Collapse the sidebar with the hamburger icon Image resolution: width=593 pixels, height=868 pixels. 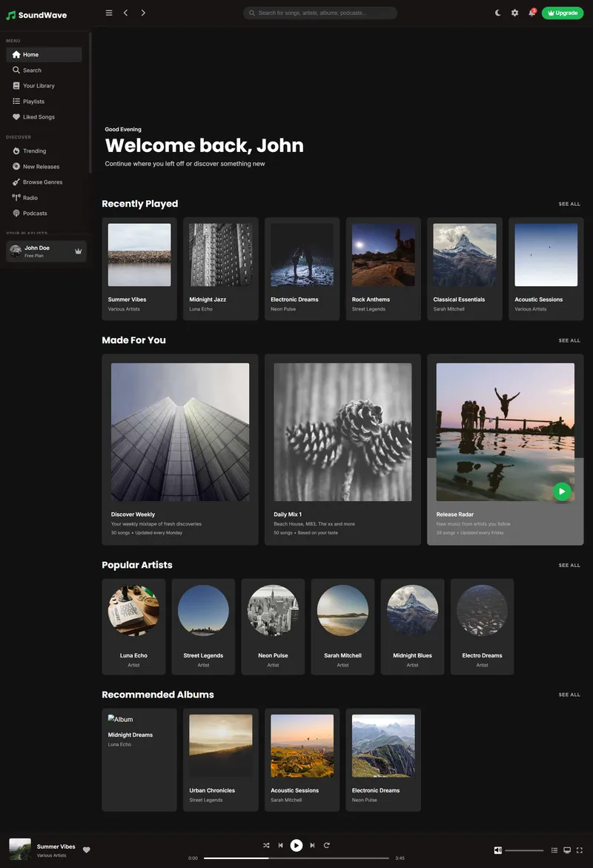pyautogui.click(x=109, y=13)
